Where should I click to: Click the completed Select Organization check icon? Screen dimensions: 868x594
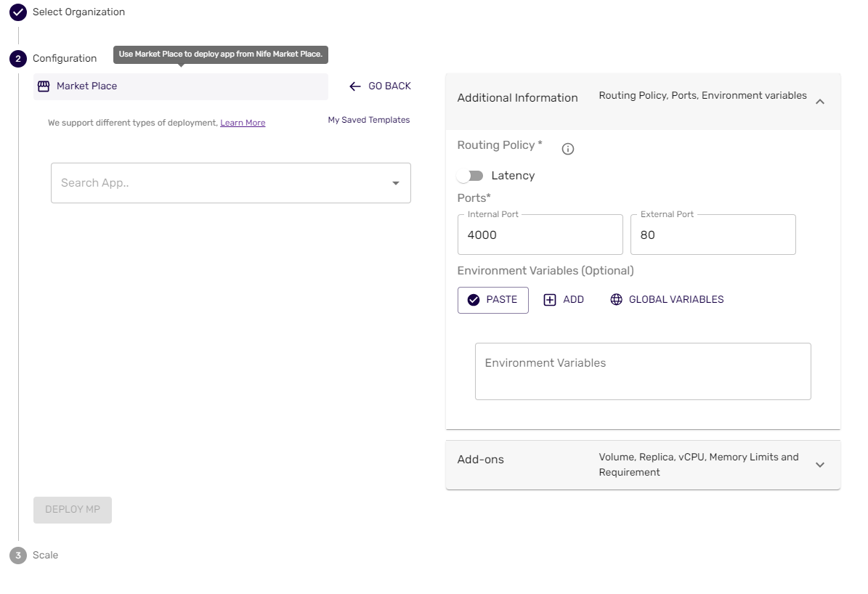(x=17, y=12)
